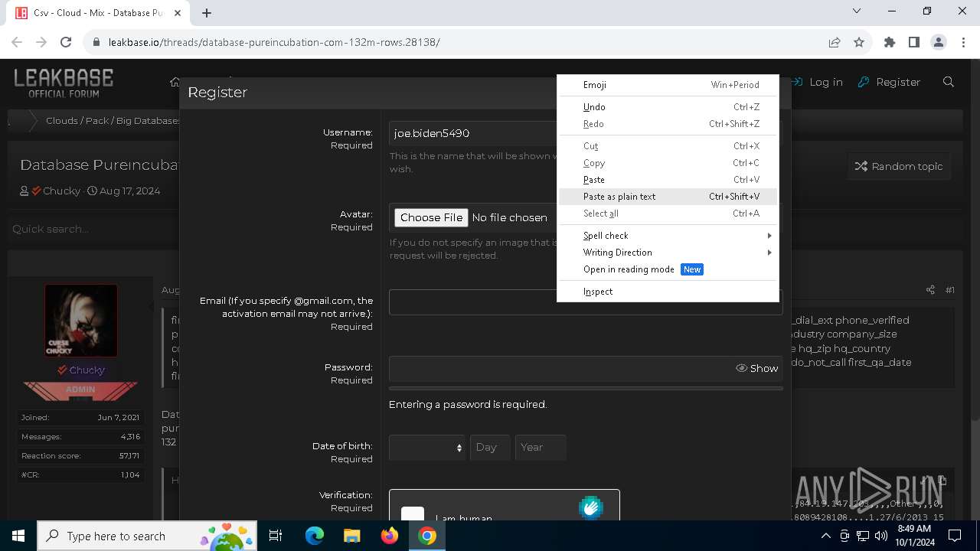The image size is (980, 551).
Task: Click the volume speaker tray icon
Action: 881,536
